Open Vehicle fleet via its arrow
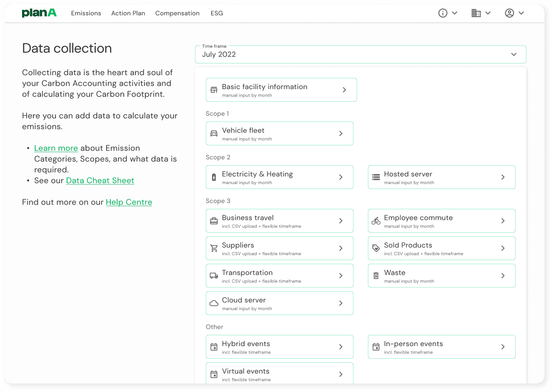553x392 pixels. tap(341, 134)
